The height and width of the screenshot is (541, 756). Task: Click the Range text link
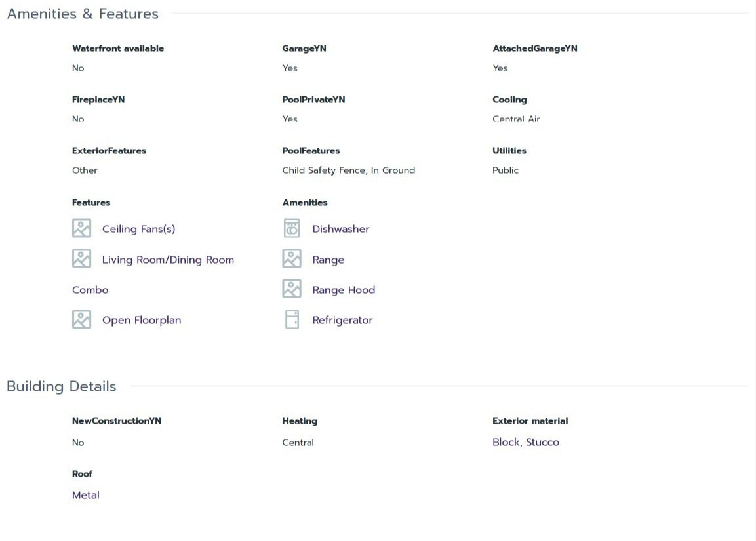click(328, 260)
